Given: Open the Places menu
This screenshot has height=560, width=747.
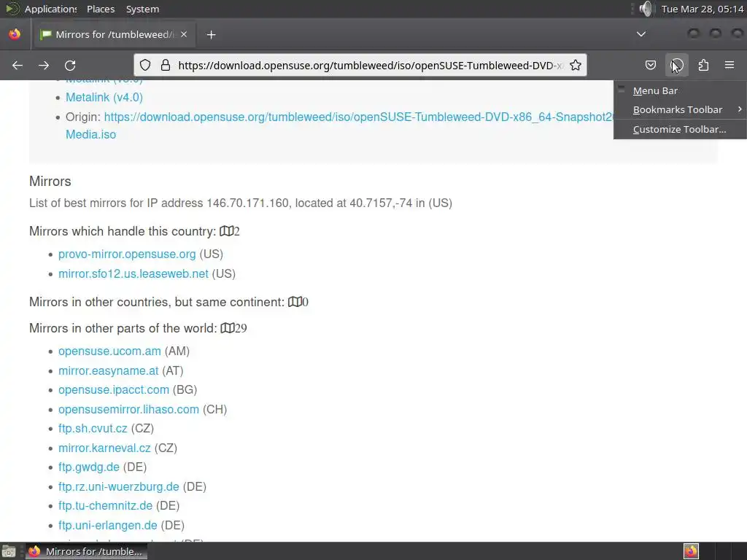Looking at the screenshot, I should 101,9.
